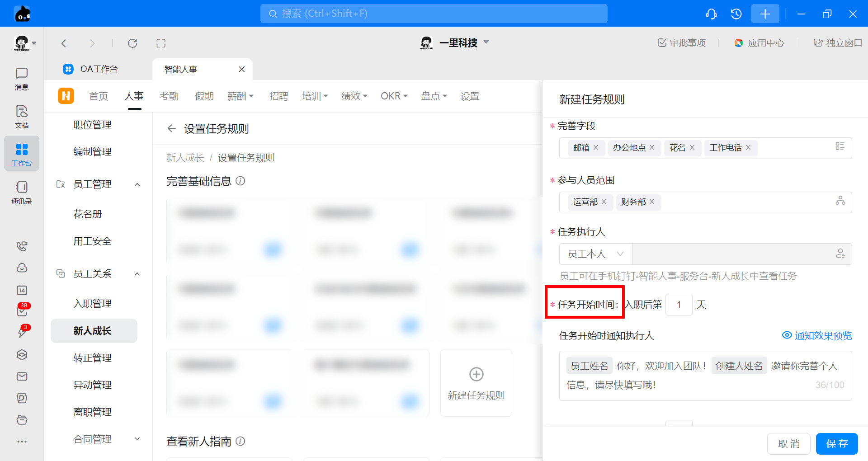The width and height of the screenshot is (868, 461).
Task: Collapse the 员工管理 sidebar section
Action: pyautogui.click(x=137, y=184)
